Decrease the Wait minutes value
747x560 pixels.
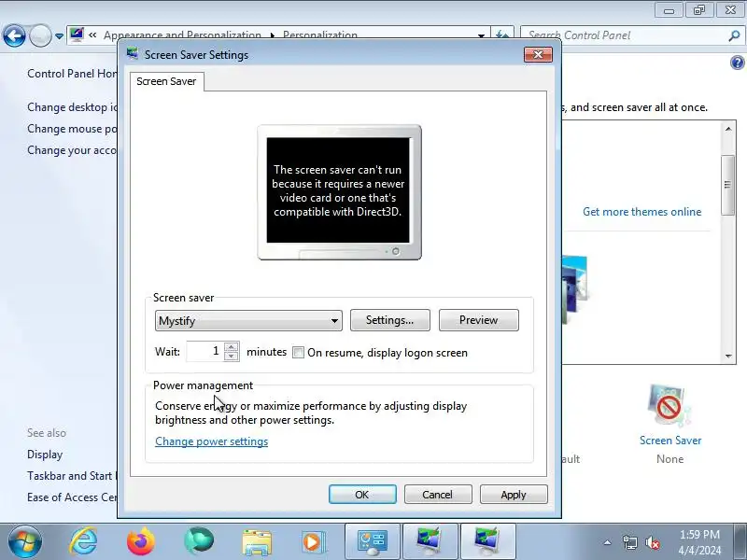pos(232,357)
